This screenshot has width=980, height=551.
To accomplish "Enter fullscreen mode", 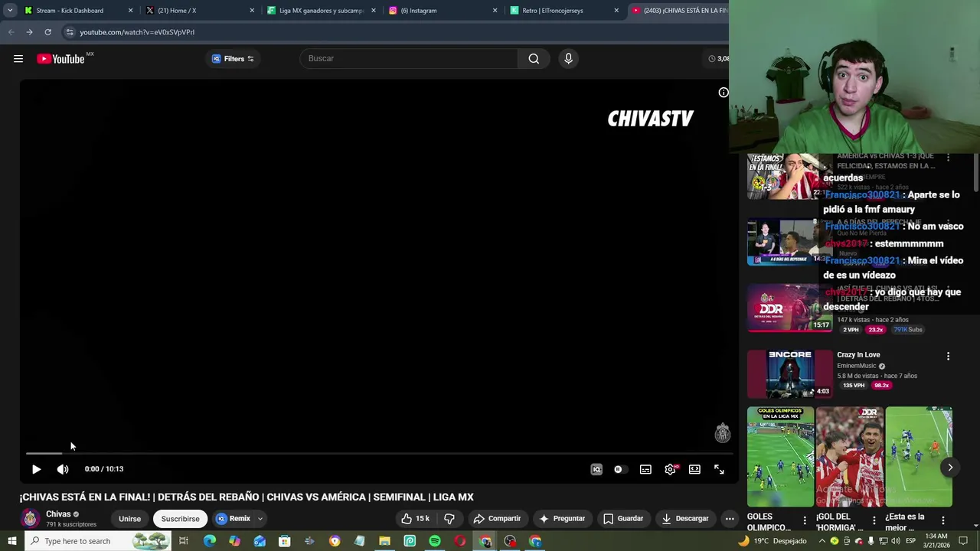I will [719, 469].
